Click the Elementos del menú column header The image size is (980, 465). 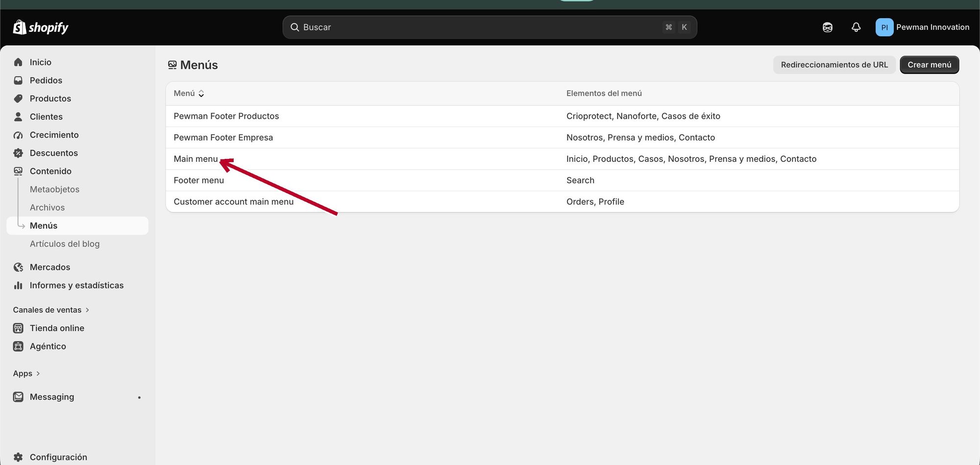click(x=604, y=93)
